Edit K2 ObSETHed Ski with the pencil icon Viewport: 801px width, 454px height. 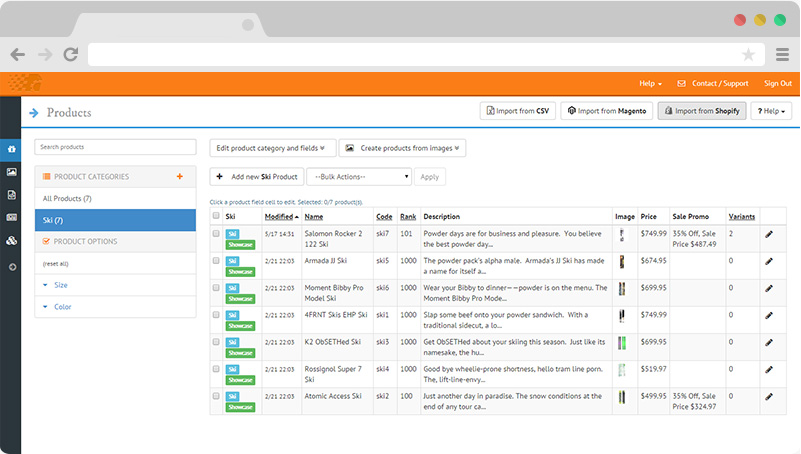(x=769, y=343)
